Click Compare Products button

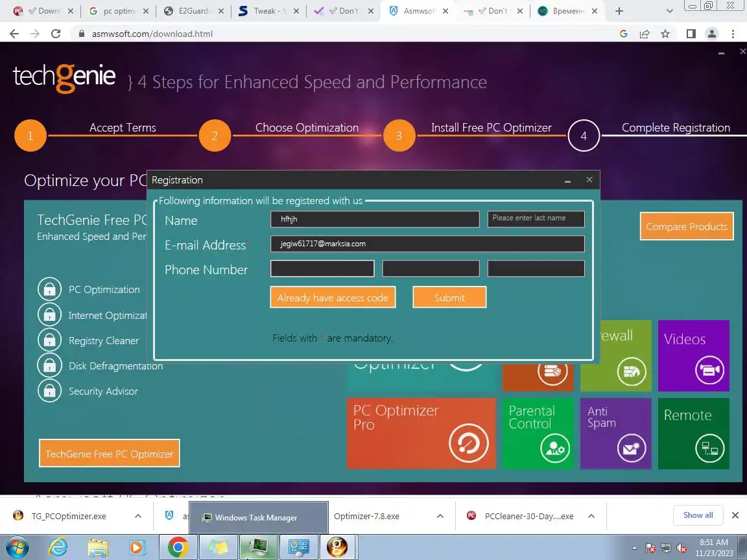point(687,226)
